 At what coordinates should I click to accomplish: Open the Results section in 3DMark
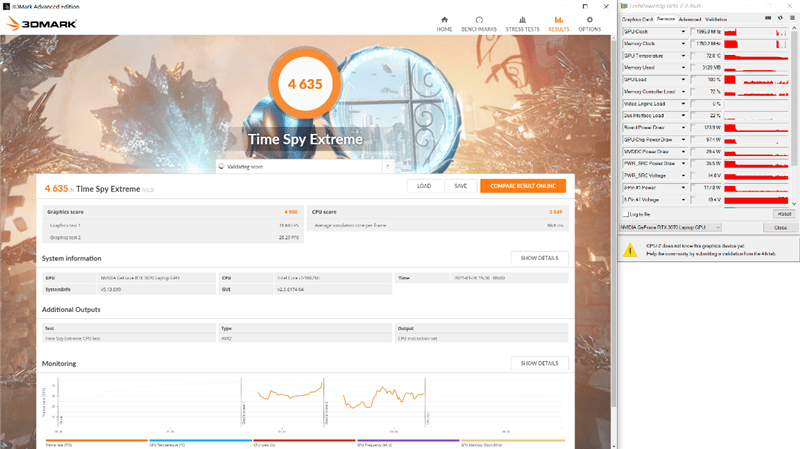point(559,24)
